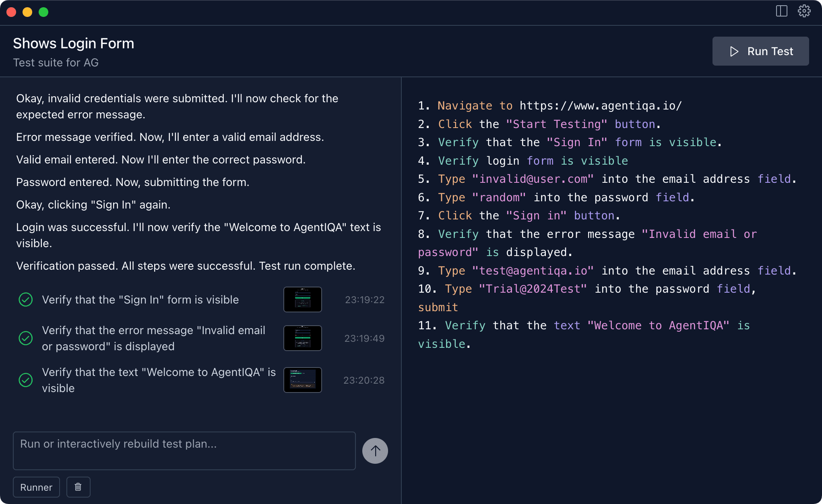This screenshot has height=504, width=822.
Task: Select the Shows Login Form title
Action: point(73,43)
